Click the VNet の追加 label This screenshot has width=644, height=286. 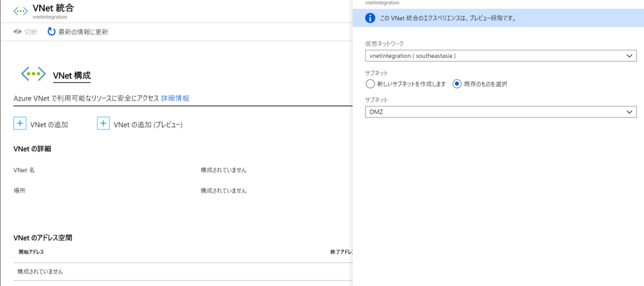coord(49,124)
